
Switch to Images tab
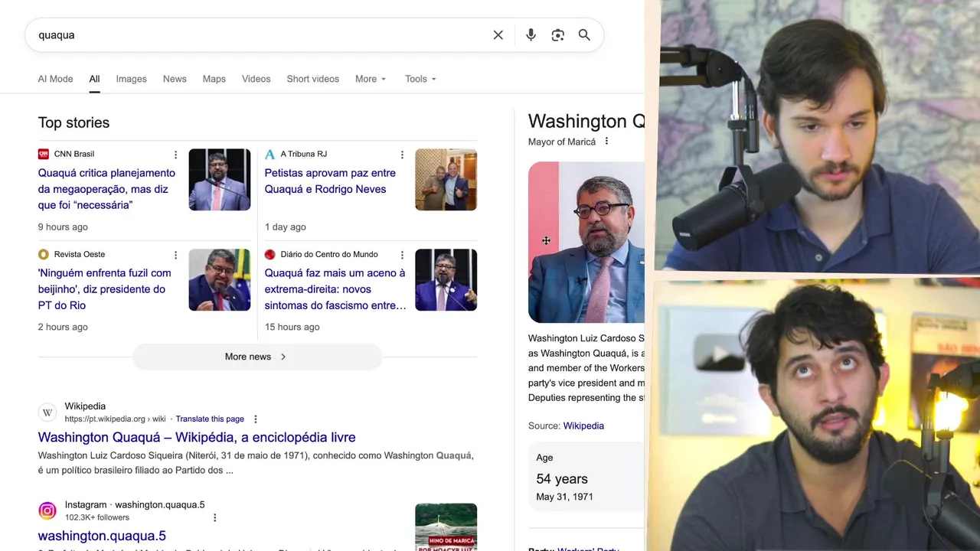[131, 79]
